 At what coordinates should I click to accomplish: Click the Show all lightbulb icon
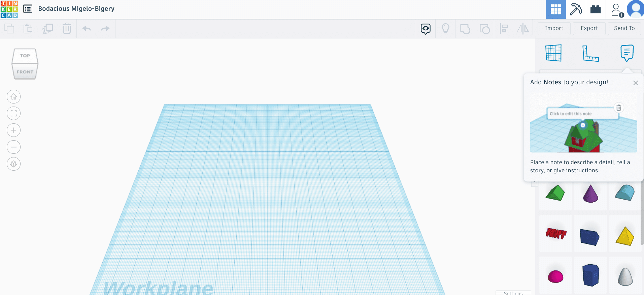[x=445, y=29]
